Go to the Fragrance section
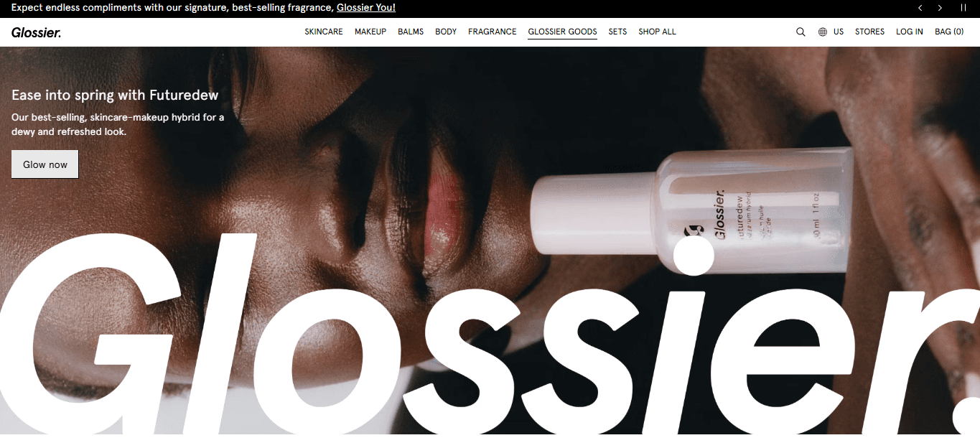 [493, 32]
